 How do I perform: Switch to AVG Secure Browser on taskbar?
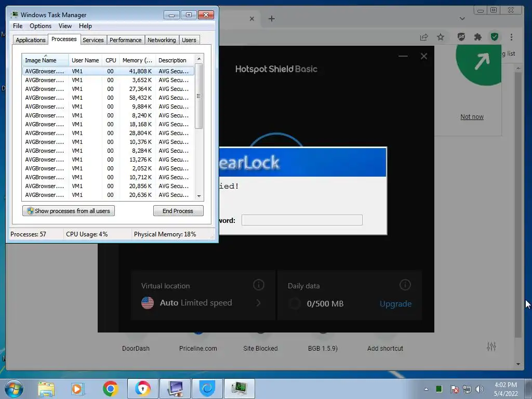pyautogui.click(x=143, y=389)
